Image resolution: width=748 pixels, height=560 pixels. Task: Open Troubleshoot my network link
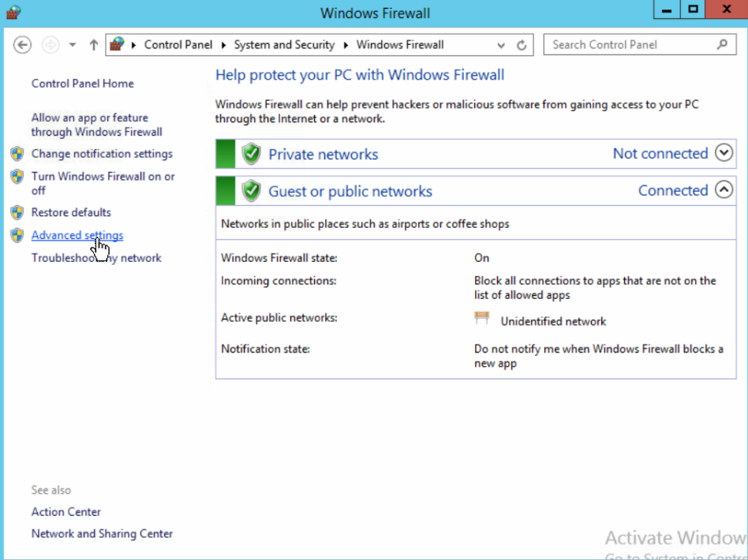coord(96,258)
